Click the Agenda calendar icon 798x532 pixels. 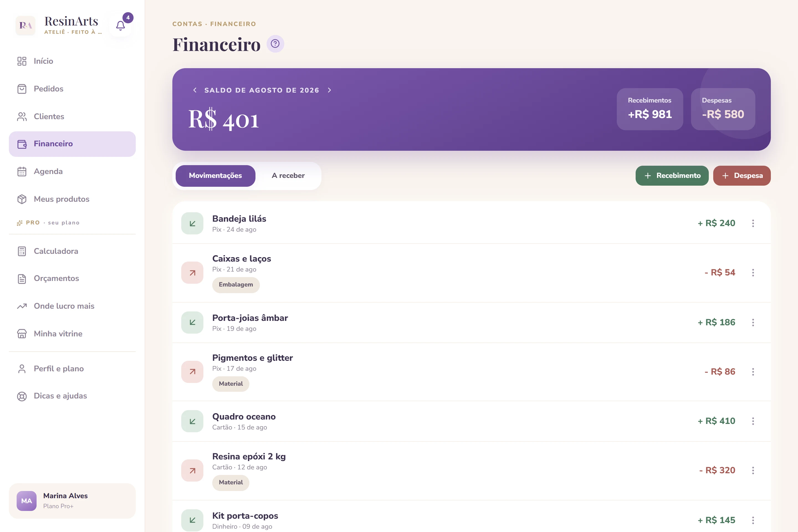[x=22, y=171]
